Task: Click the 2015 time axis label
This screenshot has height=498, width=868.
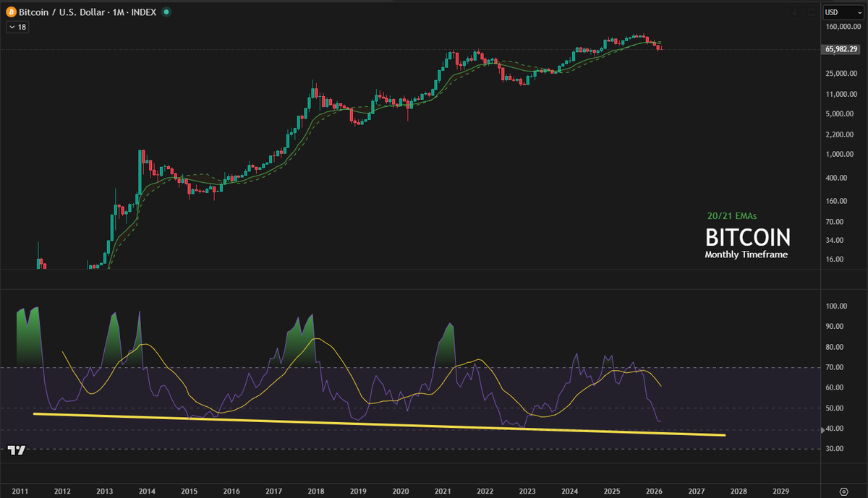Action: pyautogui.click(x=189, y=490)
